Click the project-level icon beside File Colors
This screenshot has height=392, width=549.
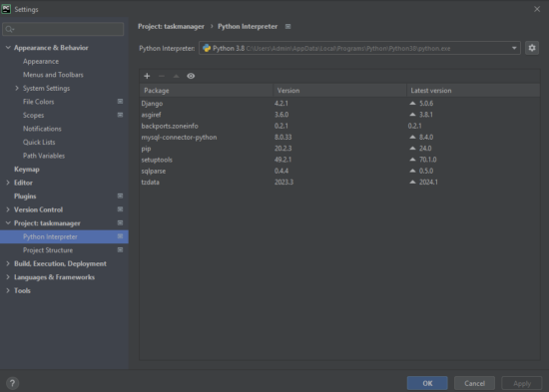[x=120, y=102]
